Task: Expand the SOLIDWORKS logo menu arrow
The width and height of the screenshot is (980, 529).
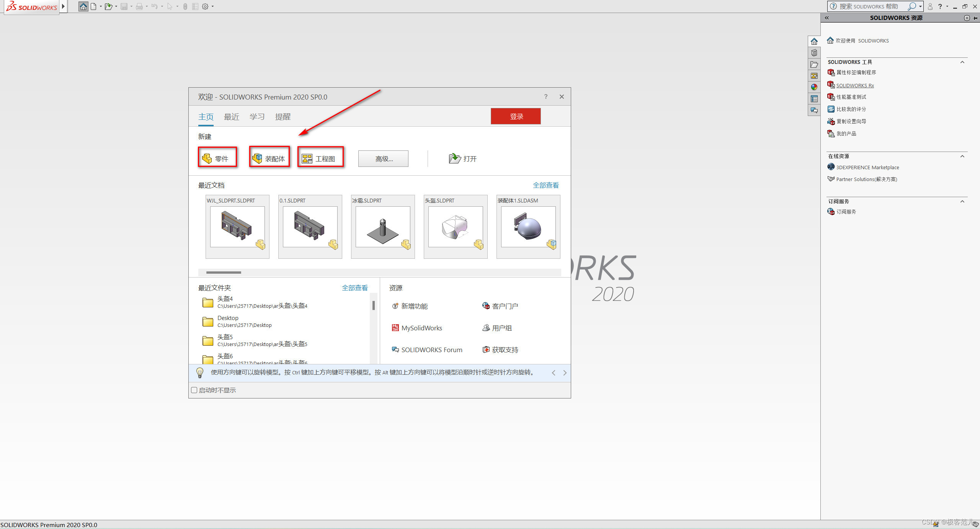Action: (x=64, y=7)
